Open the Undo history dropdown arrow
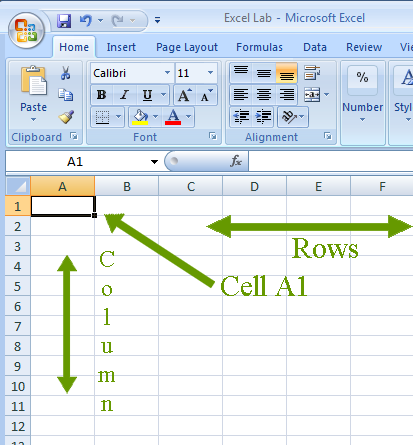 pos(100,21)
